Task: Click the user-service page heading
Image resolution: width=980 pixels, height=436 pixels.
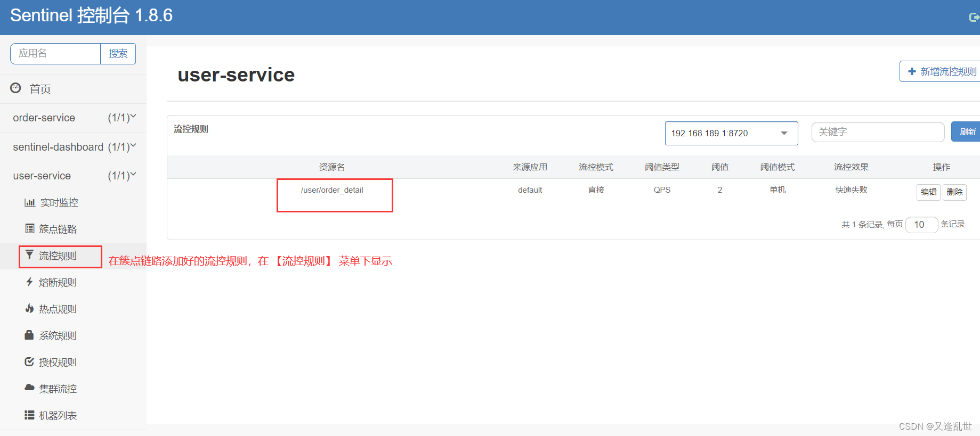Action: [236, 75]
